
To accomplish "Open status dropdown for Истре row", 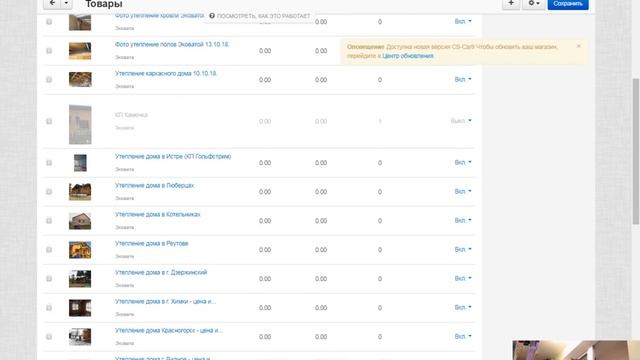I will point(463,162).
